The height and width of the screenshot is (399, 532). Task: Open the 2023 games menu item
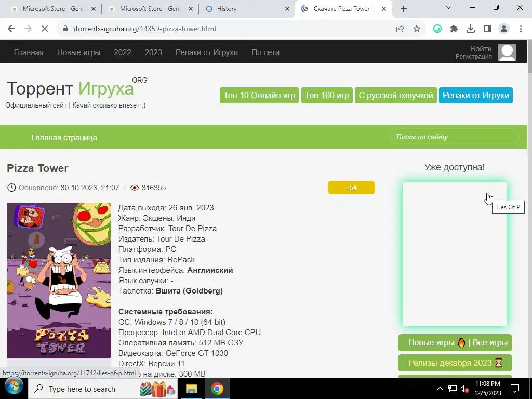tap(153, 52)
